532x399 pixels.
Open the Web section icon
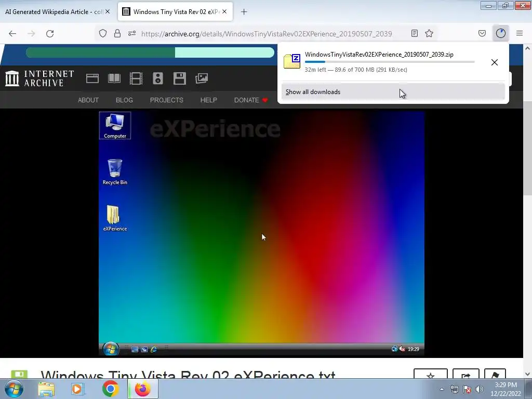(92, 78)
